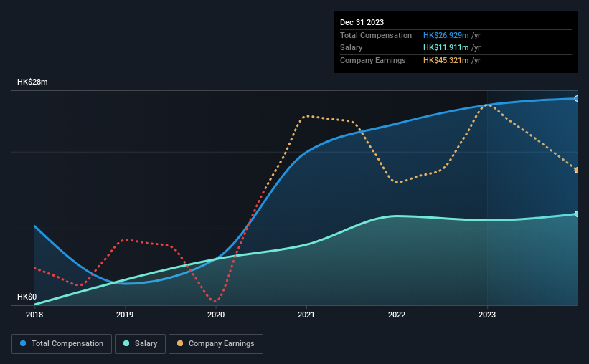The width and height of the screenshot is (589, 364).
Task: Select the Salary endpoint marker on chart
Action: pos(576,214)
